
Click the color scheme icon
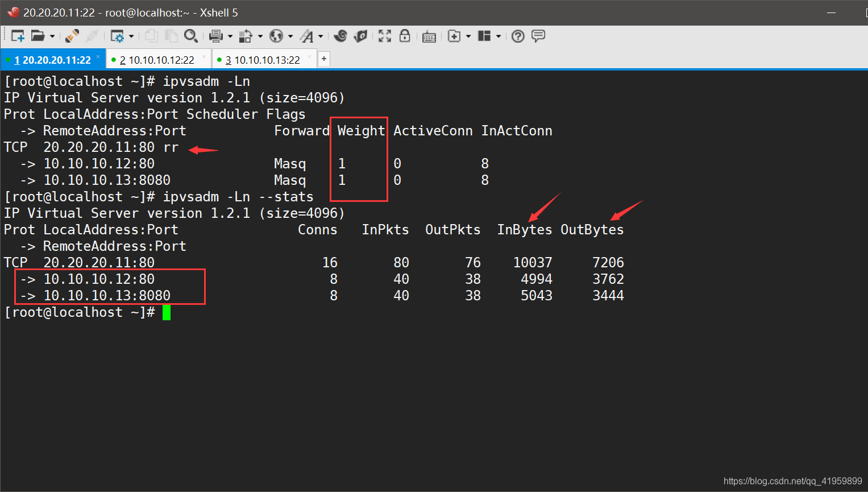pos(246,36)
